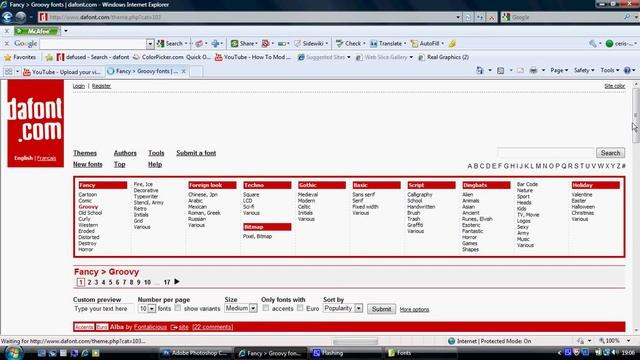Click the Home icon in command bar
This screenshot has width=640, height=360.
(x=480, y=70)
